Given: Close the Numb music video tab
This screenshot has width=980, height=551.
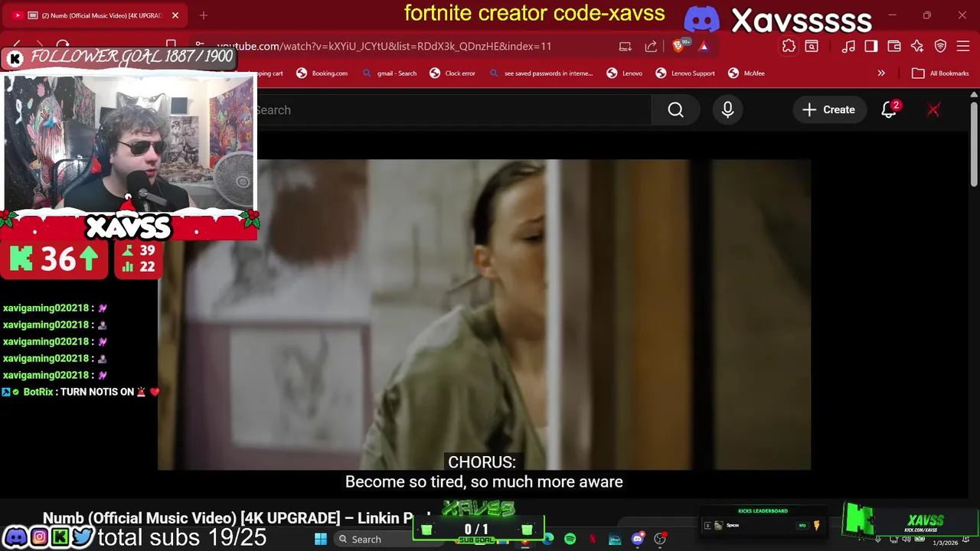Looking at the screenshot, I should pos(175,15).
